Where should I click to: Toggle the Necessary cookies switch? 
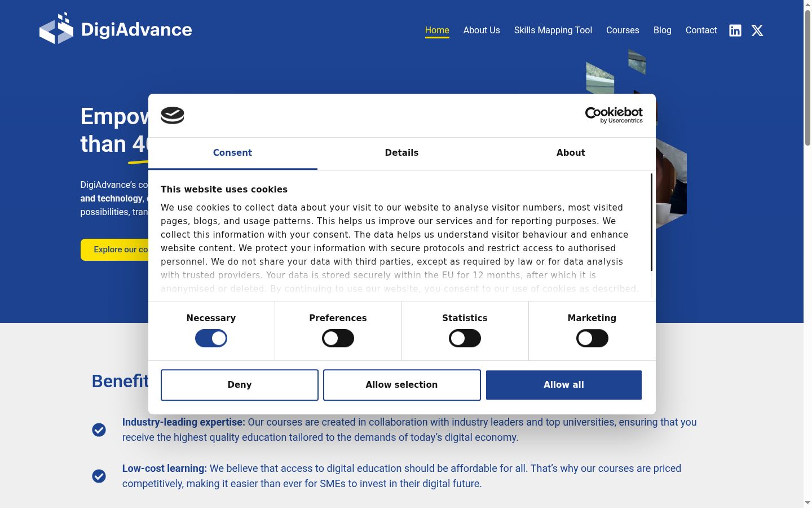point(211,338)
